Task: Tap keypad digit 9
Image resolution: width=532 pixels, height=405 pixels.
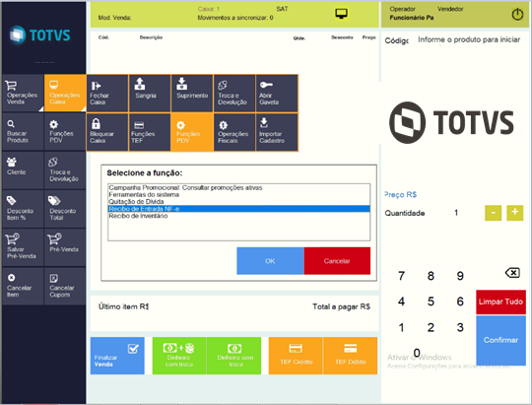Action: (x=460, y=276)
